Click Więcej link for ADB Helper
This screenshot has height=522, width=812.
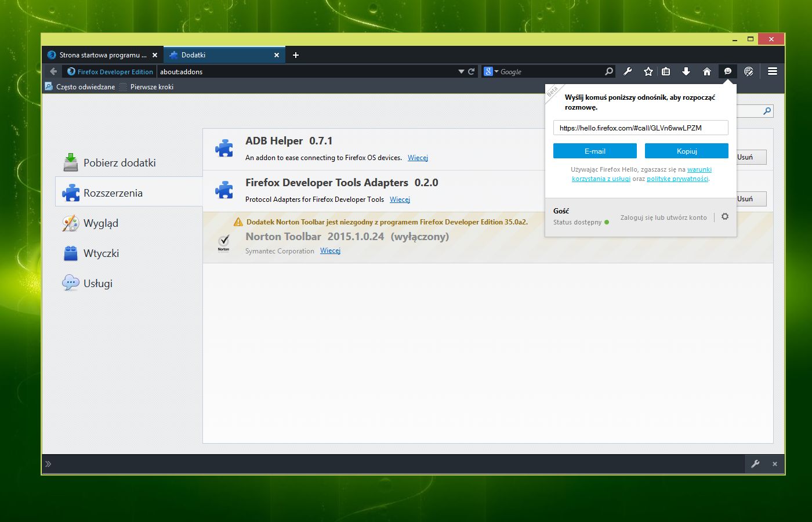coord(418,158)
